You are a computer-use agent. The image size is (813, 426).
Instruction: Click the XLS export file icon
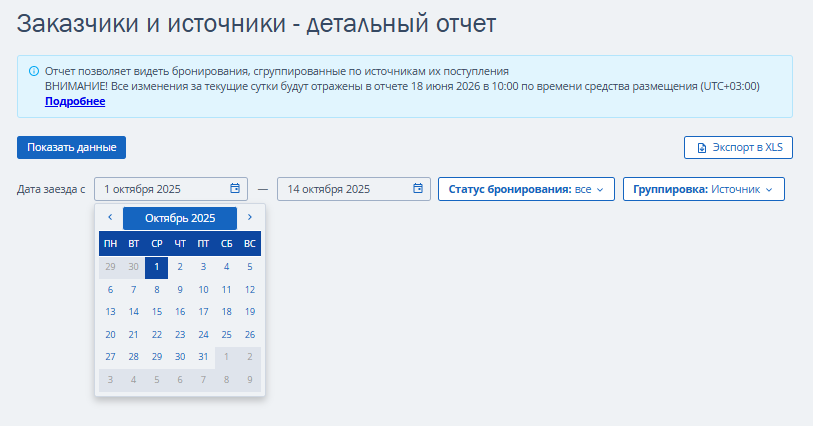[x=702, y=148]
